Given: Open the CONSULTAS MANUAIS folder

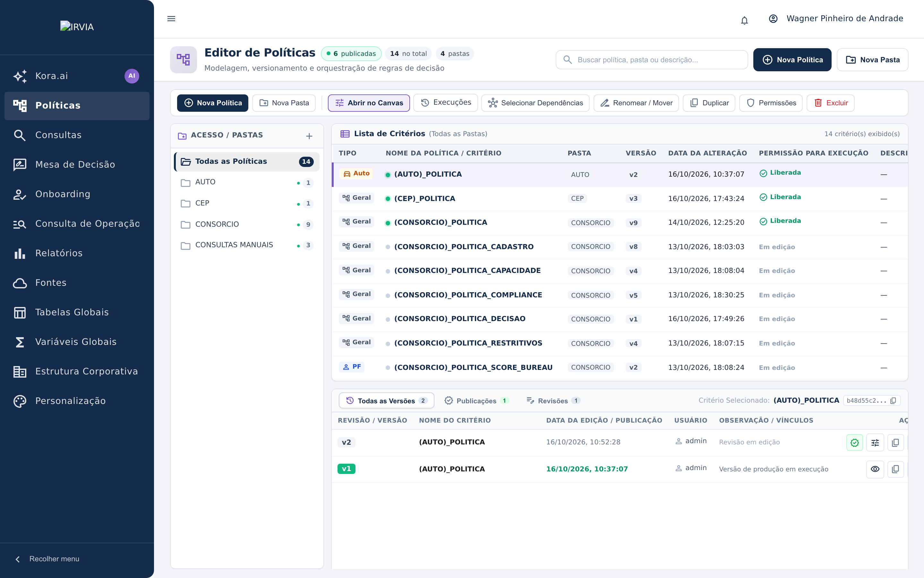Looking at the screenshot, I should coord(247,245).
